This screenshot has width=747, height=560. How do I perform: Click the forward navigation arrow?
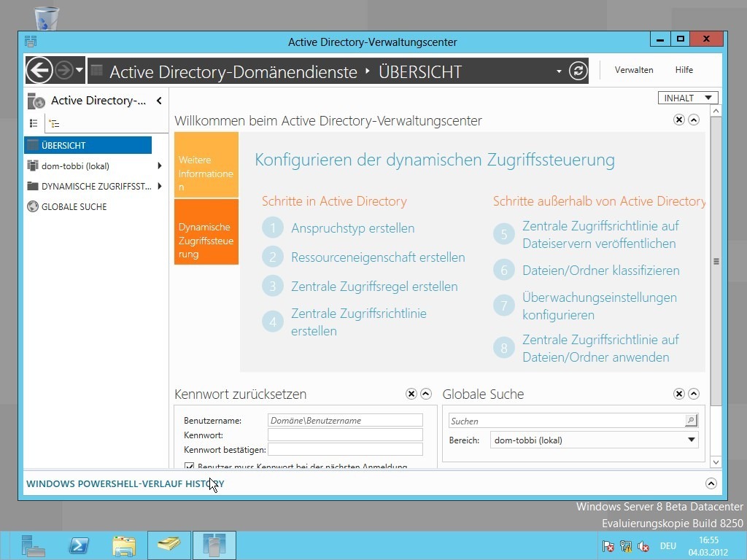click(x=64, y=71)
